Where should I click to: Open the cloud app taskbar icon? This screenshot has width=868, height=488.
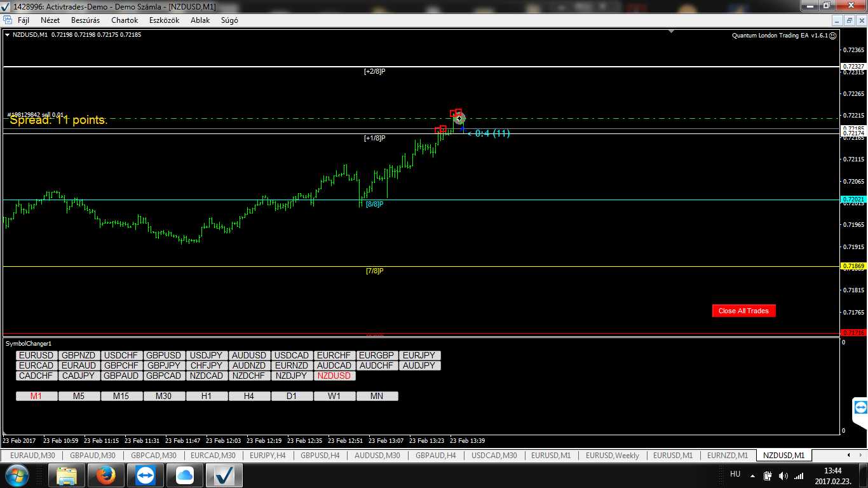(184, 475)
